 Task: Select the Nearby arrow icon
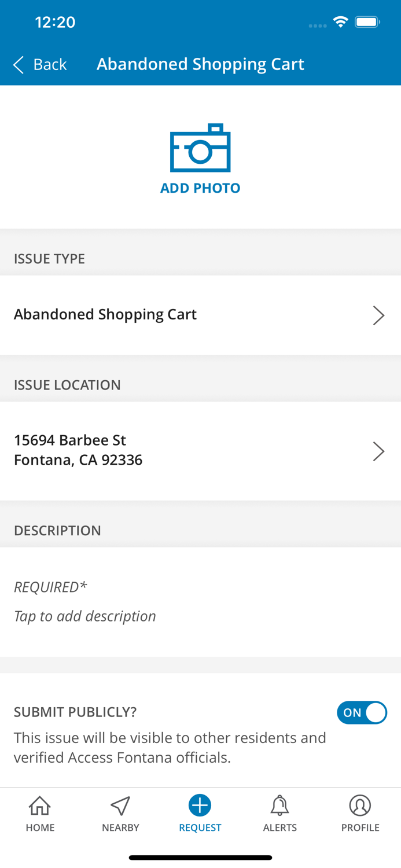point(120,805)
